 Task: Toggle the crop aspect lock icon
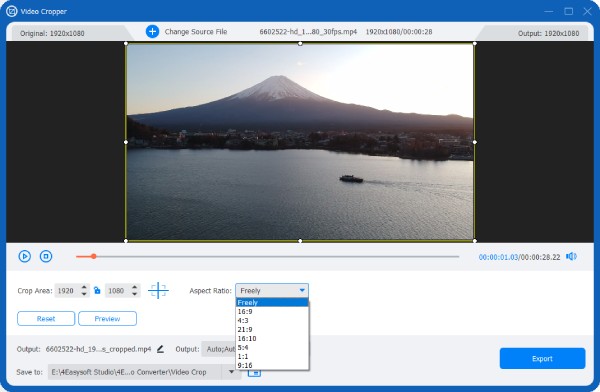tap(97, 290)
